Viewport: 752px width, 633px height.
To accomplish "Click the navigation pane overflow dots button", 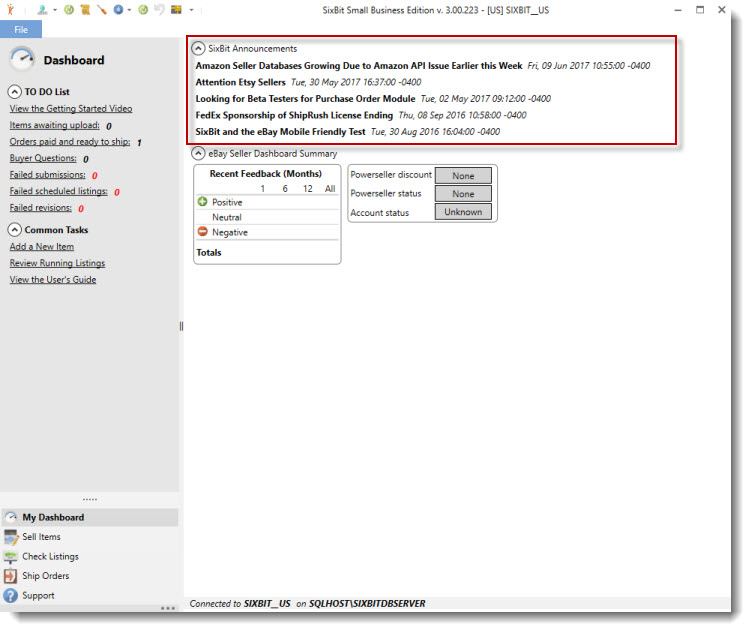I will click(168, 608).
